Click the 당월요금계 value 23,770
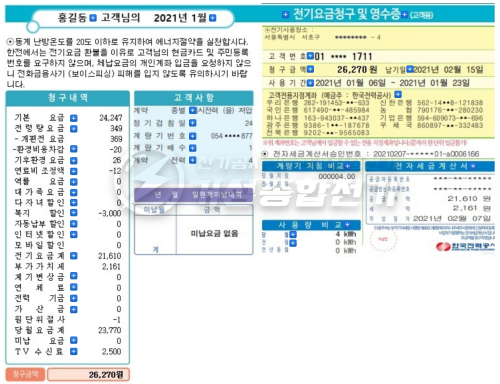 click(x=110, y=330)
